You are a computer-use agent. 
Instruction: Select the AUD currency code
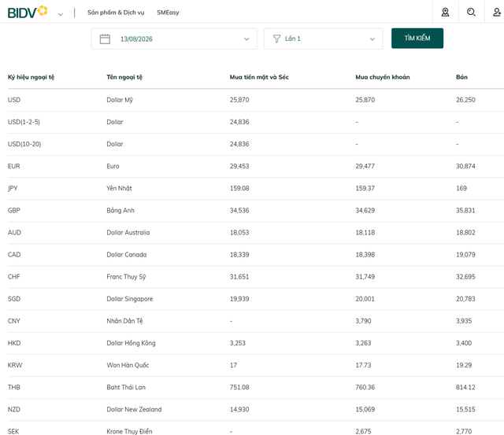click(14, 233)
